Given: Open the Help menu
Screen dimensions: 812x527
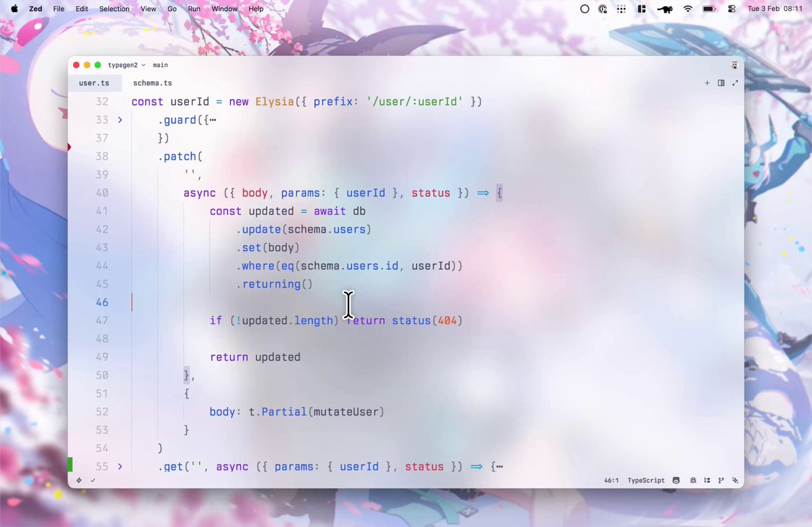Looking at the screenshot, I should click(256, 9).
